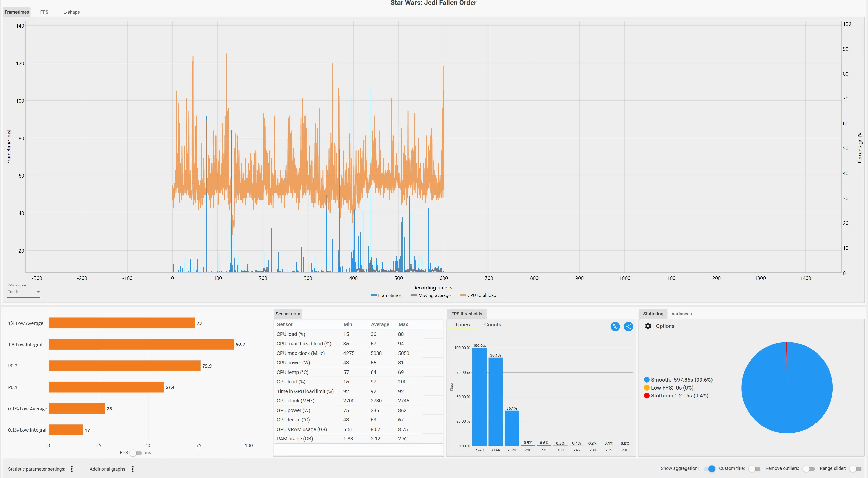The width and height of the screenshot is (868, 478).
Task: Select the GPU clock (MHz) row
Action: click(x=358, y=401)
